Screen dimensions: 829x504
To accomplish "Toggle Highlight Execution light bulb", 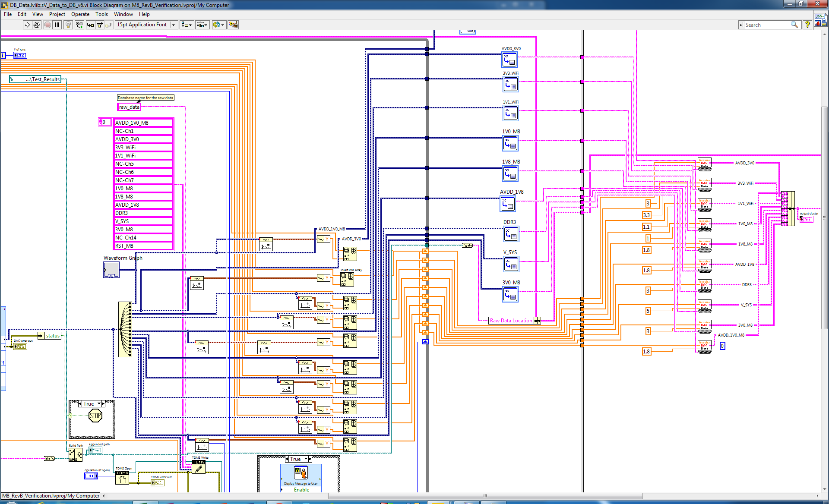I will (68, 25).
